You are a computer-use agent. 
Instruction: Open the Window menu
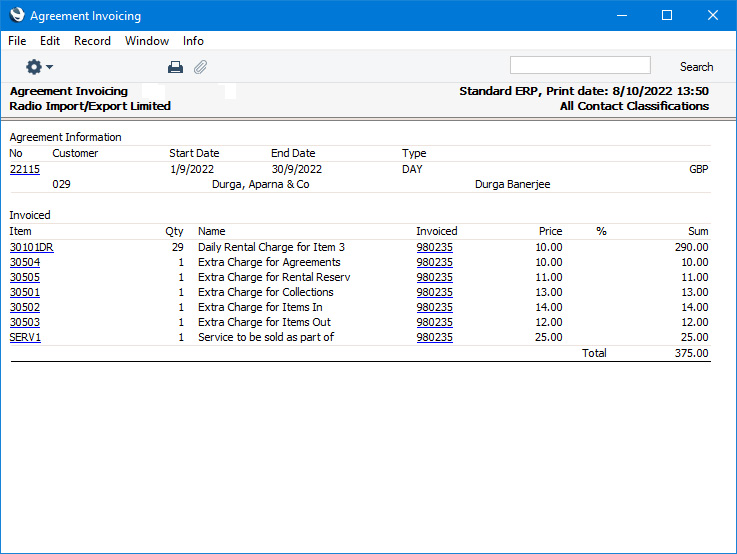click(147, 41)
